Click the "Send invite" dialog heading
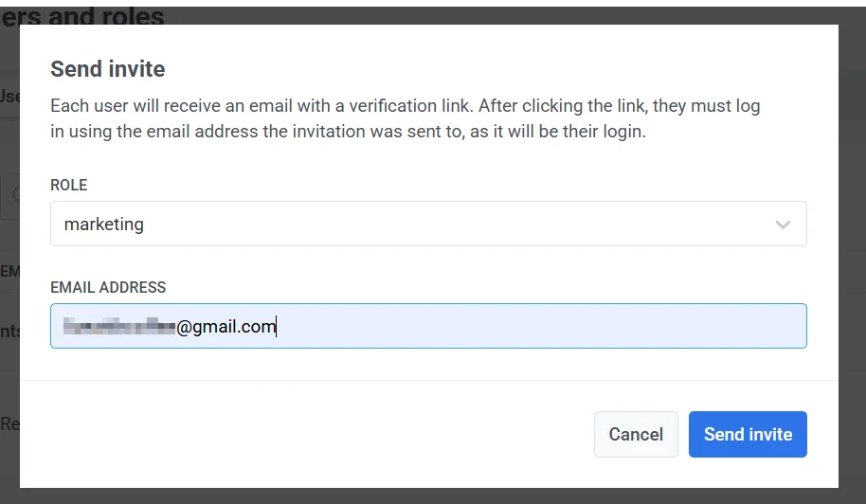866x504 pixels. tap(107, 68)
